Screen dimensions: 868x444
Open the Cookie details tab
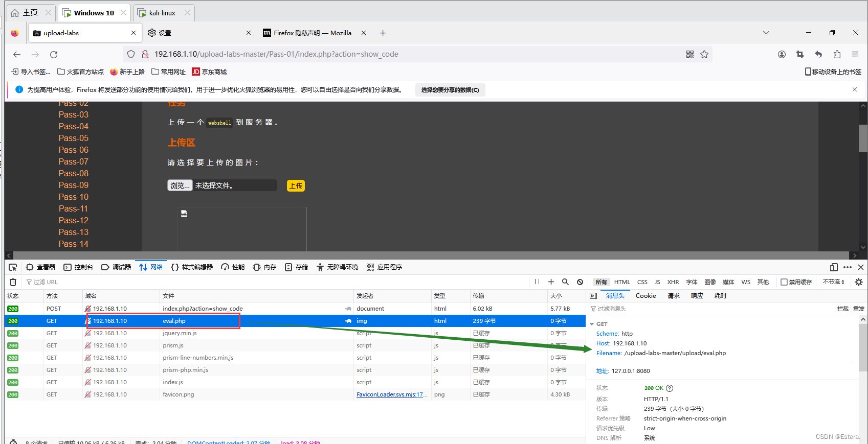tap(646, 296)
